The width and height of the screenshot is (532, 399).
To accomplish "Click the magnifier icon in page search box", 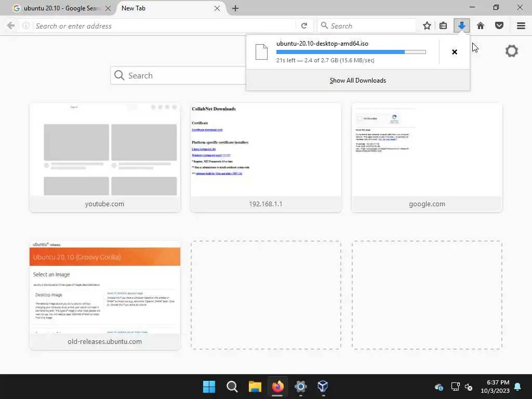I will [119, 75].
